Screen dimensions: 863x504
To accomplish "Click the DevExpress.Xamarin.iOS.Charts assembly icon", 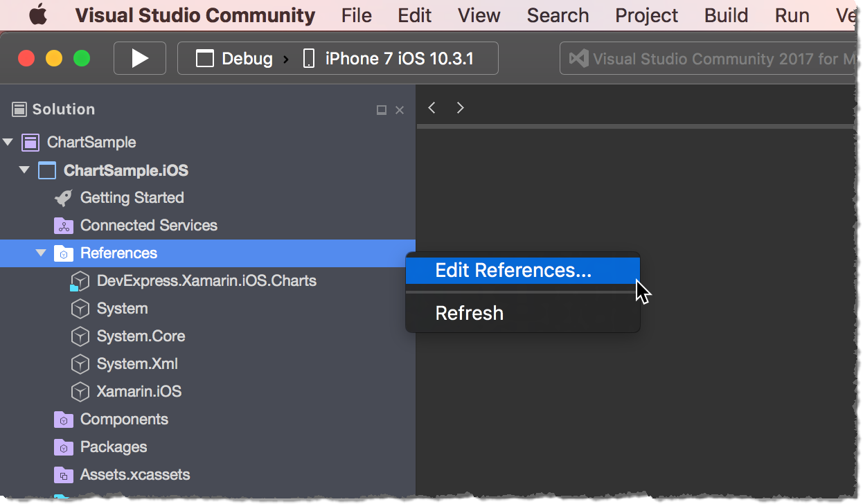I will pos(80,280).
